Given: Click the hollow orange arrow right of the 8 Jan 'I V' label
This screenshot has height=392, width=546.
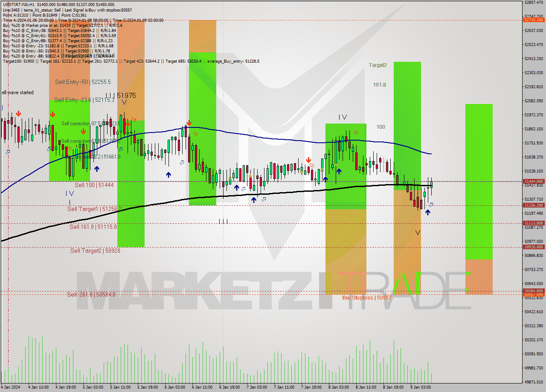Looking at the screenshot, I should point(356,133).
